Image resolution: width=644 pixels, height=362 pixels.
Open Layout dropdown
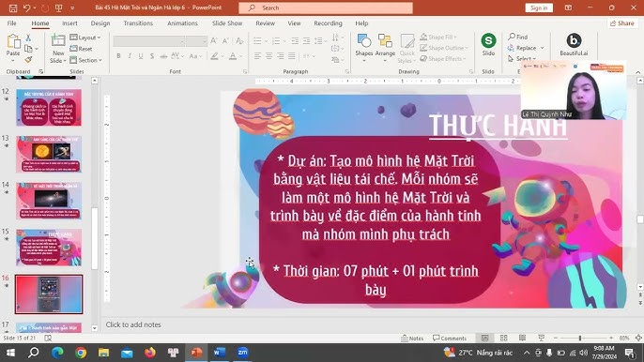(85, 38)
